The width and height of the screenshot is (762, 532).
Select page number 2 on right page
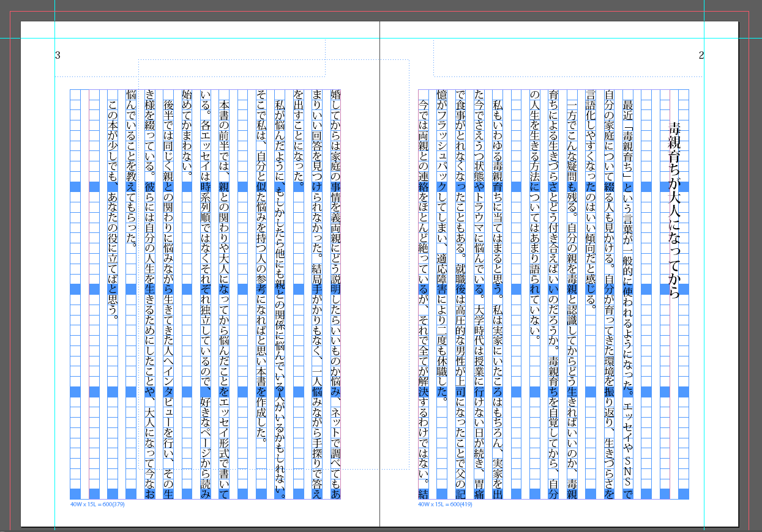click(x=701, y=56)
